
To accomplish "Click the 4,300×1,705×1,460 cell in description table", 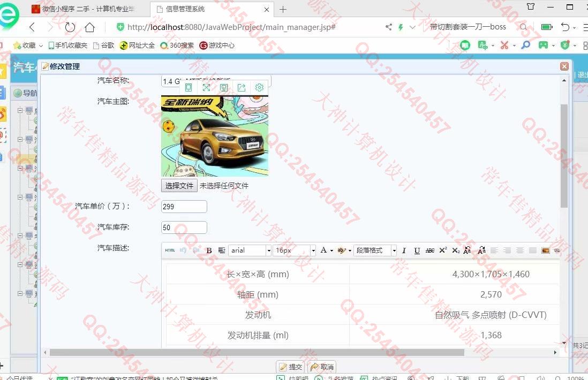I will 491,274.
